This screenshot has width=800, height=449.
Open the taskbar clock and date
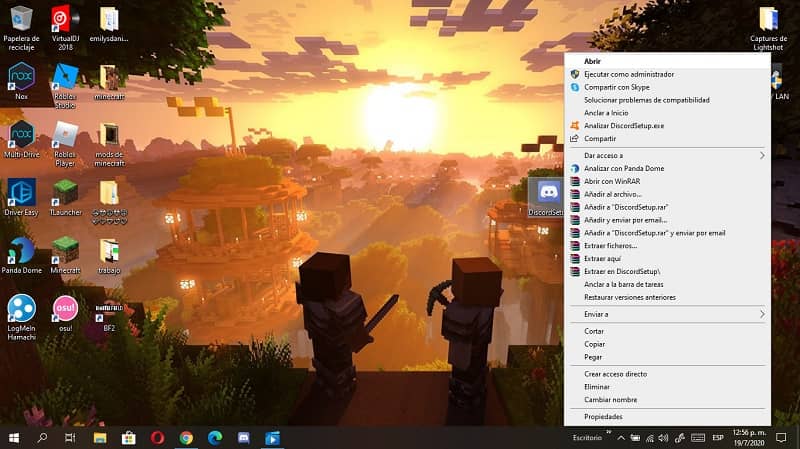[x=748, y=438]
